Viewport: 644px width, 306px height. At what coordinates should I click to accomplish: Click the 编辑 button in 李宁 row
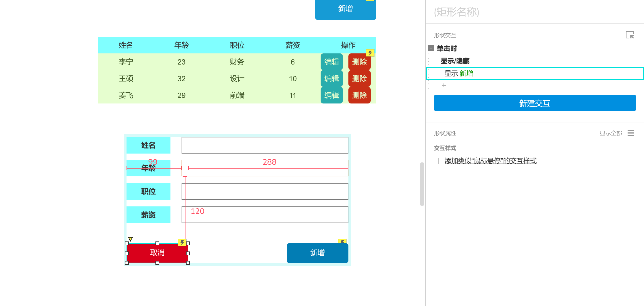click(x=331, y=62)
